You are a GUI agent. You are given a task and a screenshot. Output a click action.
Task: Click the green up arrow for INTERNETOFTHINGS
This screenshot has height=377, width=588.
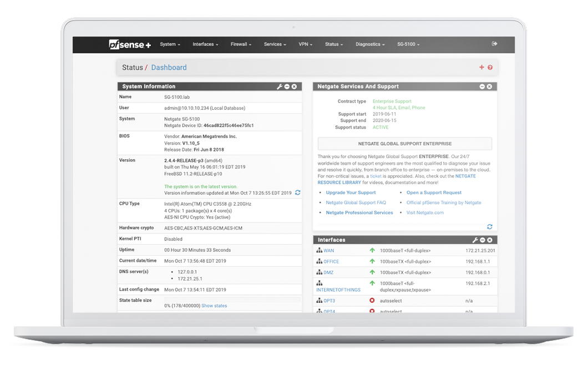[x=372, y=283]
